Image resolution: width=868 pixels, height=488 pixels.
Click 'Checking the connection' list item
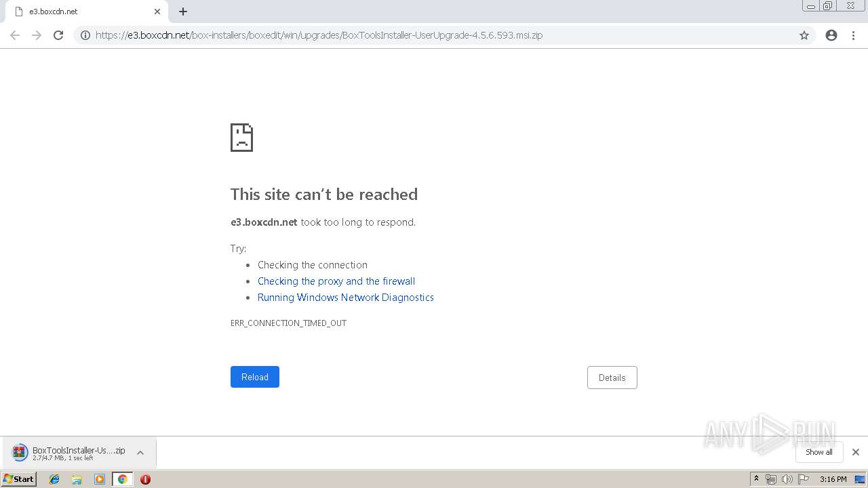(313, 265)
